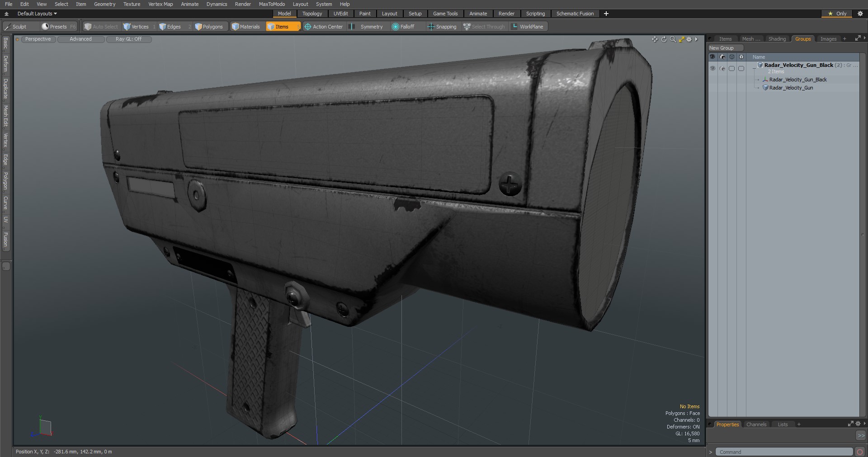
Task: Toggle Select Through mode
Action: (484, 27)
